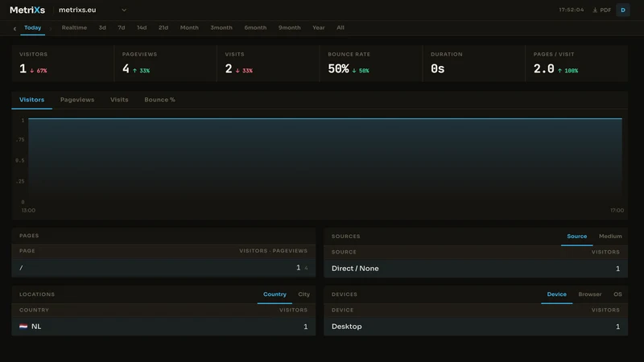
Task: Select the 9month time range
Action: pos(290,27)
